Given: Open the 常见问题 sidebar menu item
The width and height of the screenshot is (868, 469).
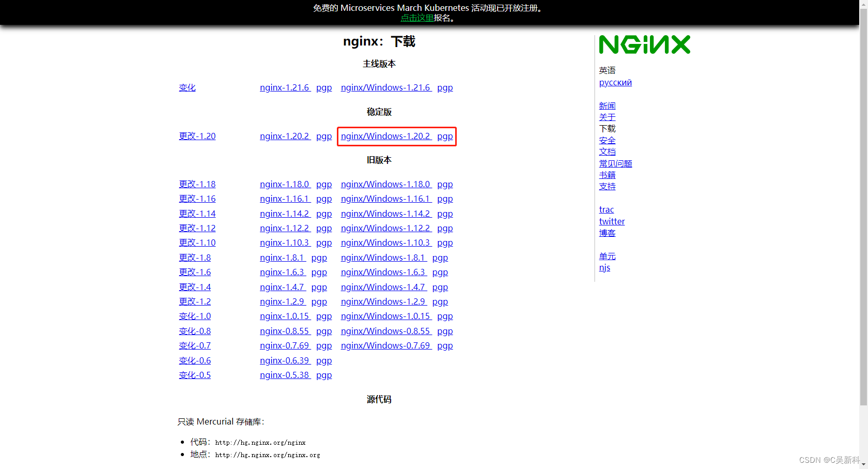Looking at the screenshot, I should pyautogui.click(x=615, y=163).
